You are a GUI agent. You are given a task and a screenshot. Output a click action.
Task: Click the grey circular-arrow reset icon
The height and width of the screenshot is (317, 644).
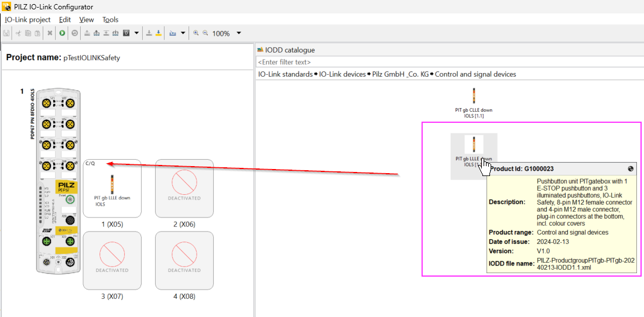point(74,33)
